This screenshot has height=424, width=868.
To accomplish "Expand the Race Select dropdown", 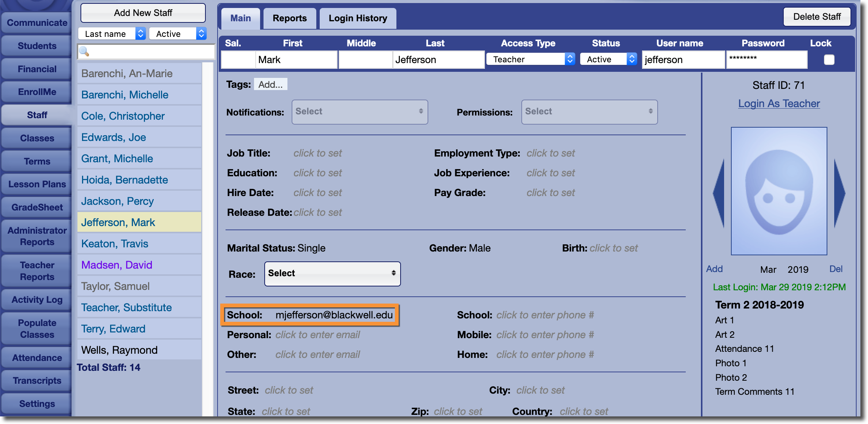I will (x=332, y=274).
